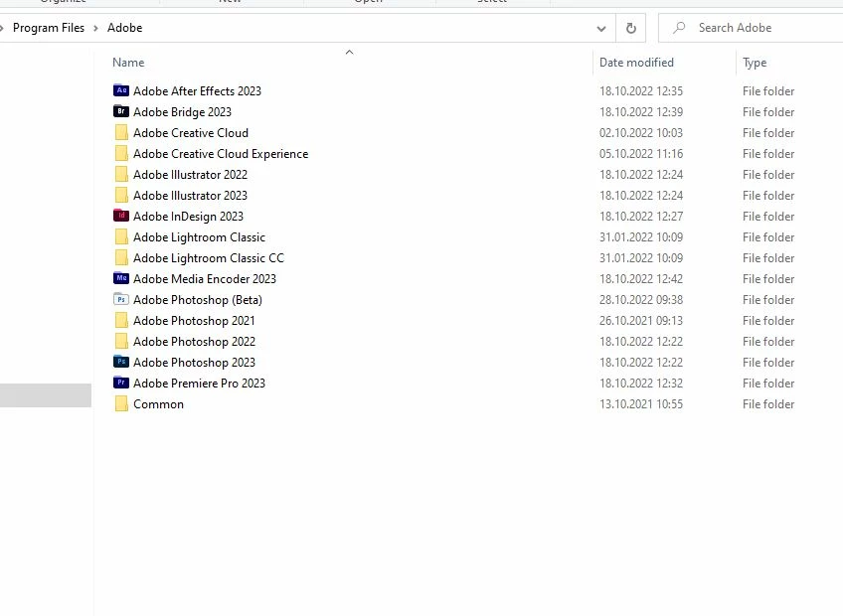Click the search magnifier icon
Viewport: 843px width, 616px height.
[680, 28]
